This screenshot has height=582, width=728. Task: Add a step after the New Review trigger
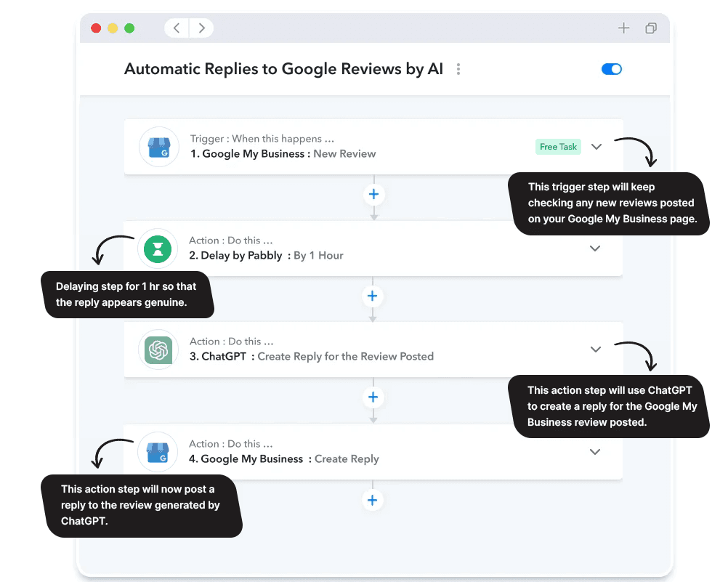[x=373, y=194]
